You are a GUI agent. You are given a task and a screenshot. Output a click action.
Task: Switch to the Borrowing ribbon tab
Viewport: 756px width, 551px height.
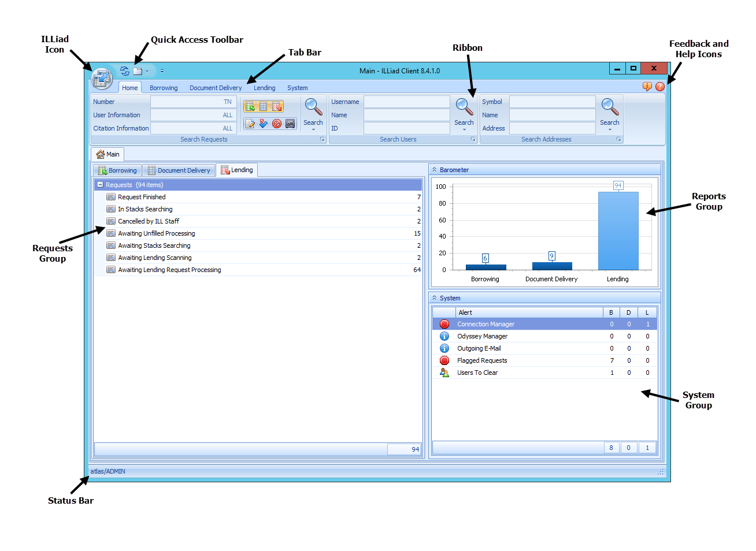tap(164, 88)
